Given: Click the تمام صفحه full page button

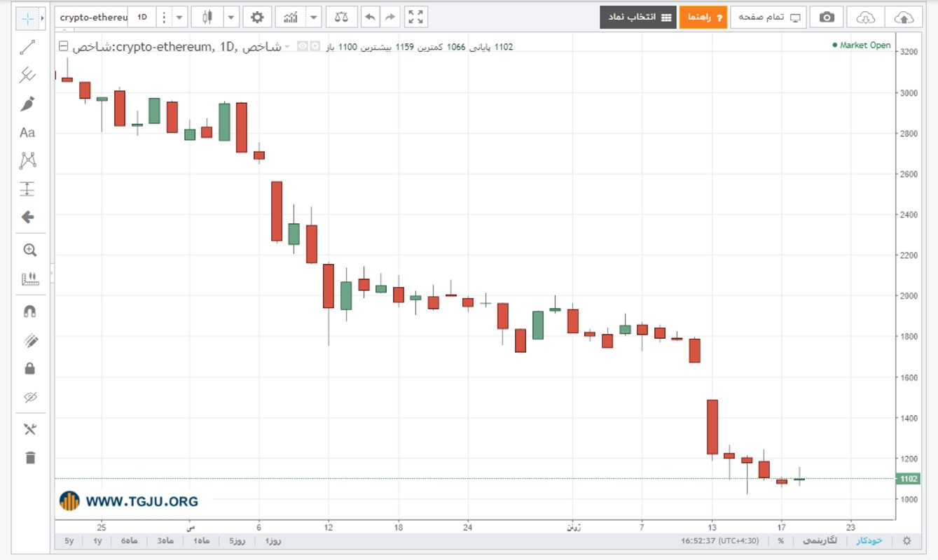Looking at the screenshot, I should pyautogui.click(x=768, y=17).
